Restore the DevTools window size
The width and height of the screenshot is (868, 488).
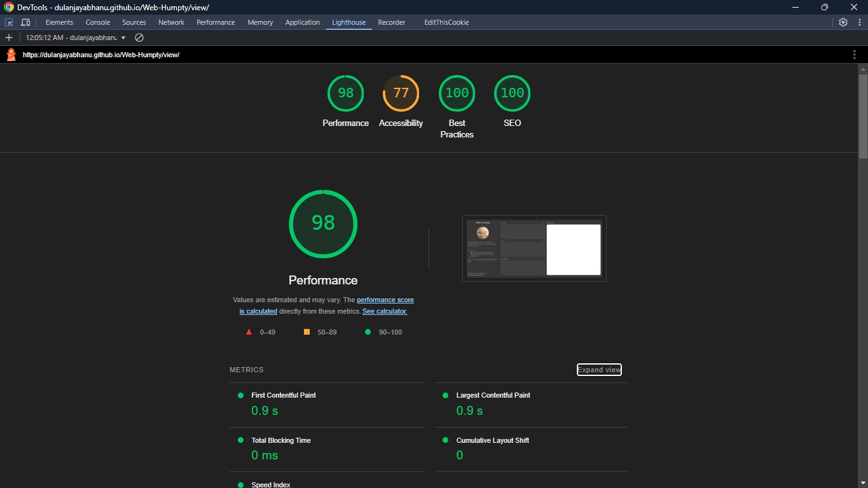pyautogui.click(x=825, y=7)
